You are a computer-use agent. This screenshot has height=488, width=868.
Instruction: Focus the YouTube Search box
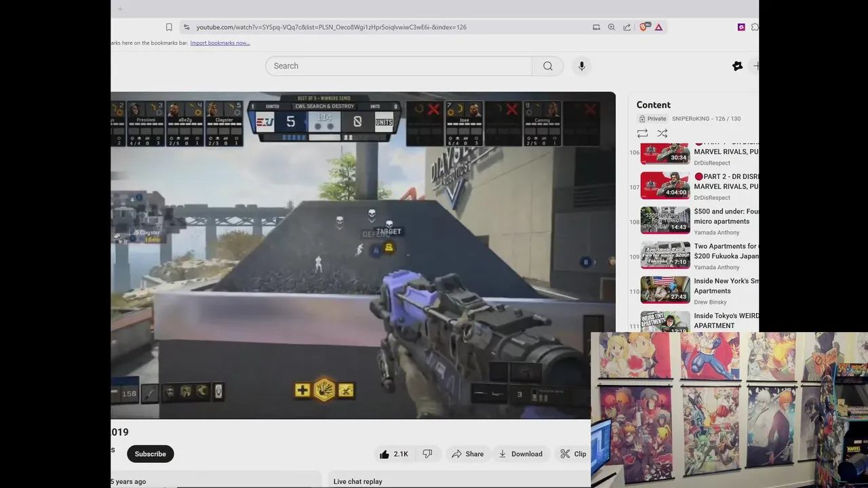[x=399, y=66]
